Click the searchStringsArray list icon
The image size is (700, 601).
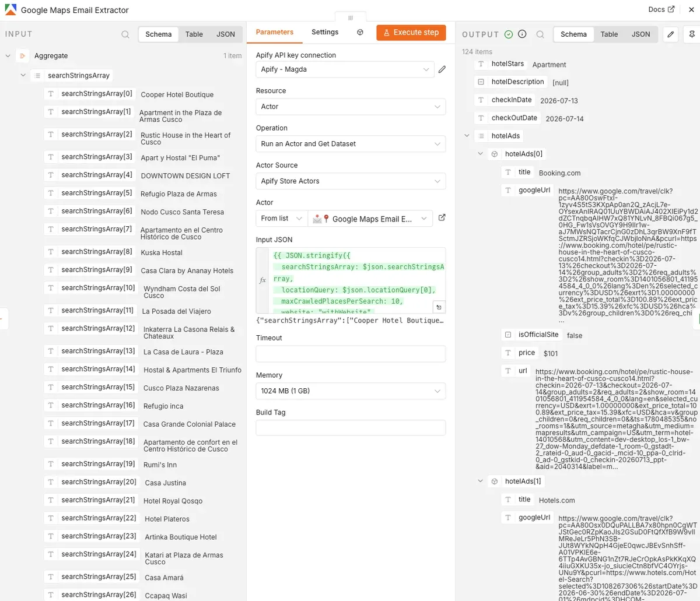point(37,76)
